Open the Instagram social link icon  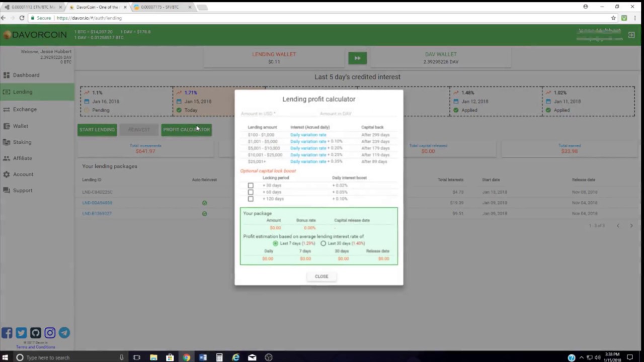pyautogui.click(x=50, y=333)
